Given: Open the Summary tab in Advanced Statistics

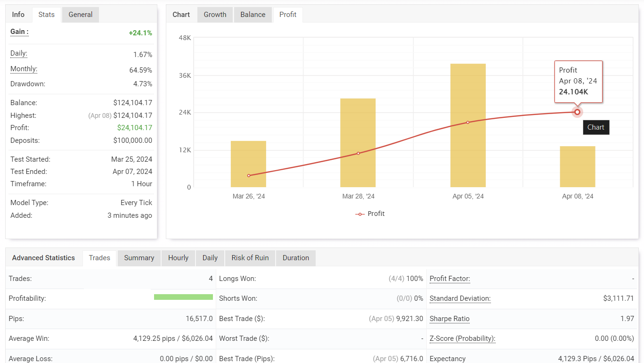Looking at the screenshot, I should [x=139, y=258].
